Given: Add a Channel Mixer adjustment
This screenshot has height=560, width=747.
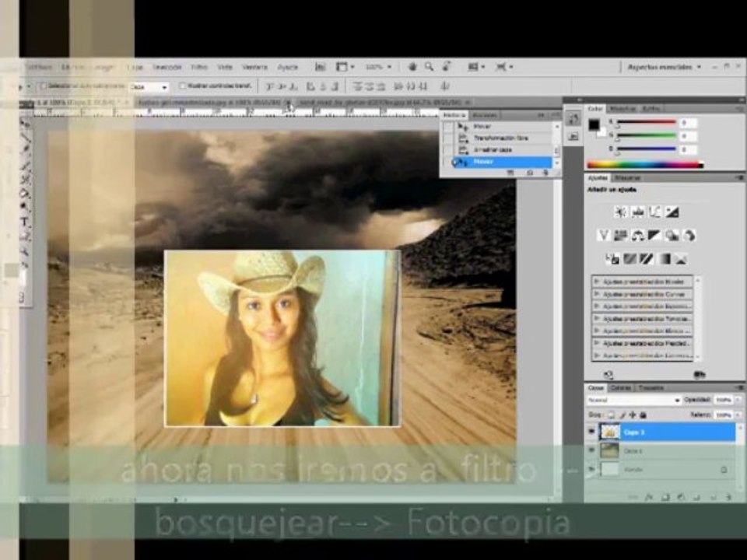Looking at the screenshot, I should 689,235.
